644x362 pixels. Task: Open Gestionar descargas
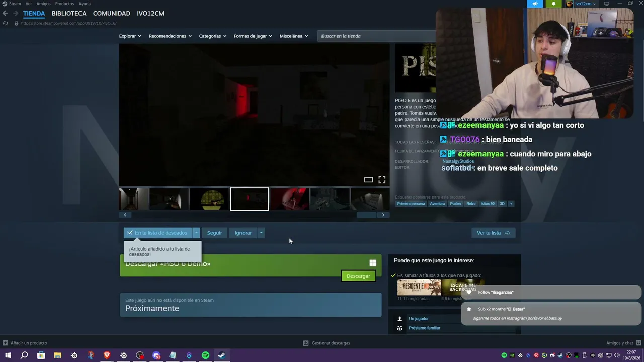click(327, 343)
